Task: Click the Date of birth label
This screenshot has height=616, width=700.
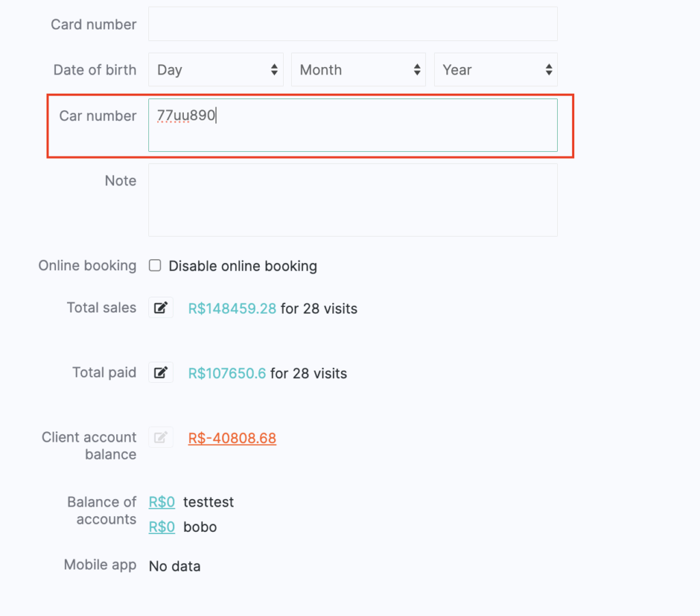Action: click(x=95, y=70)
